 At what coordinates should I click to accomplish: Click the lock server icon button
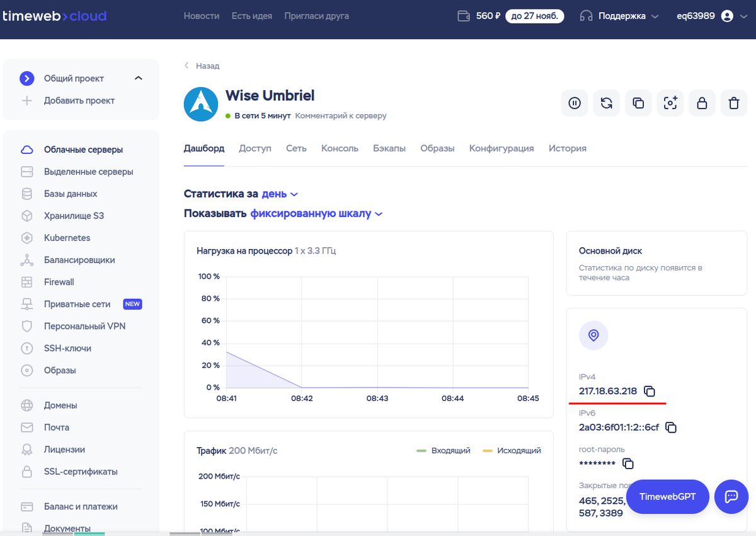(x=702, y=103)
